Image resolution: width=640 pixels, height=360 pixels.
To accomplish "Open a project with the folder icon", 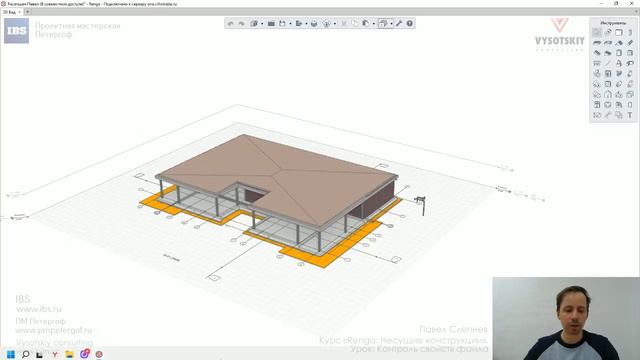I will [x=271, y=24].
